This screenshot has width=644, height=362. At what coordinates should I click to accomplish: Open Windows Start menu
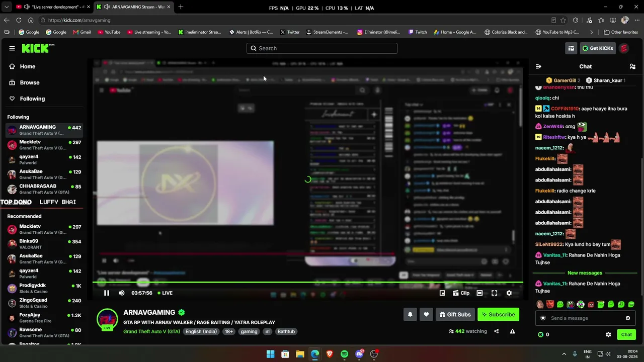coord(270,354)
